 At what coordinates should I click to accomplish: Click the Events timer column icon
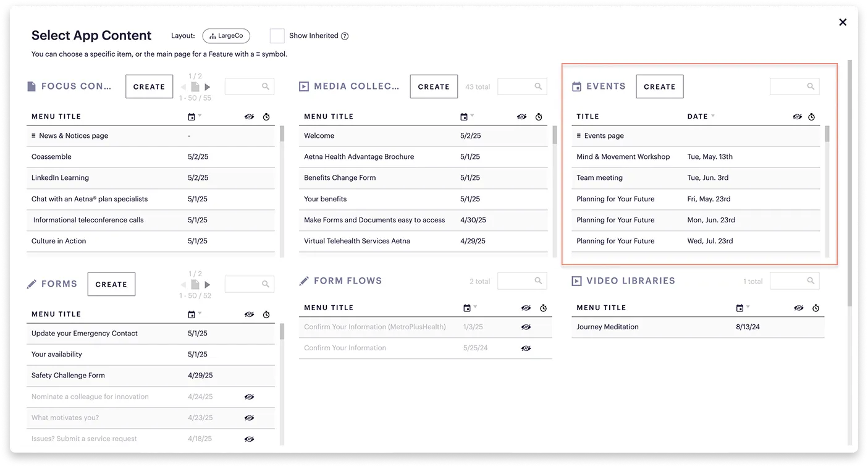[x=812, y=117]
